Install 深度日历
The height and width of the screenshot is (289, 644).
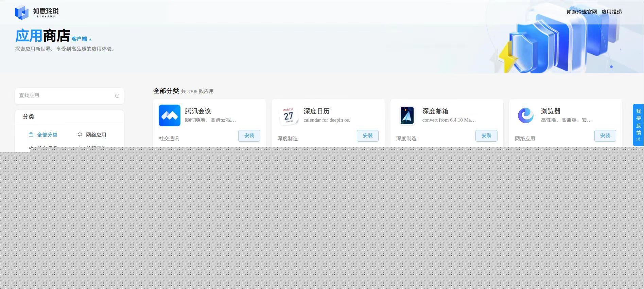pos(368,136)
